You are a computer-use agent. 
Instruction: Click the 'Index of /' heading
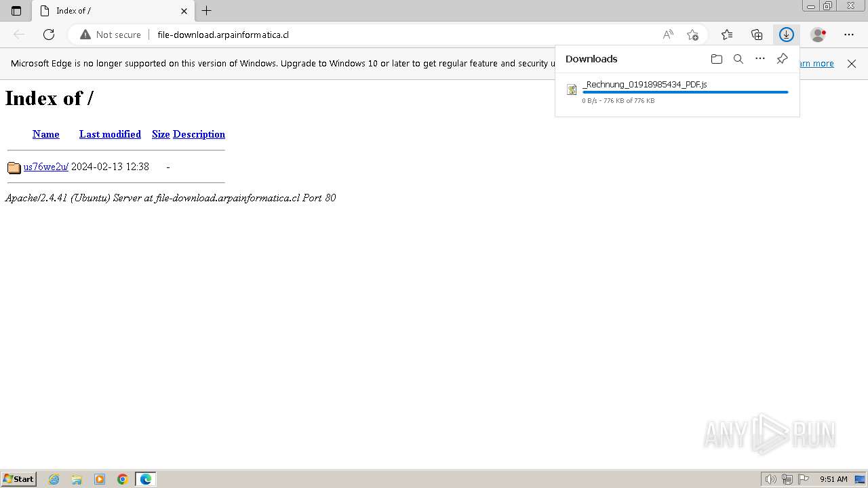coord(49,98)
